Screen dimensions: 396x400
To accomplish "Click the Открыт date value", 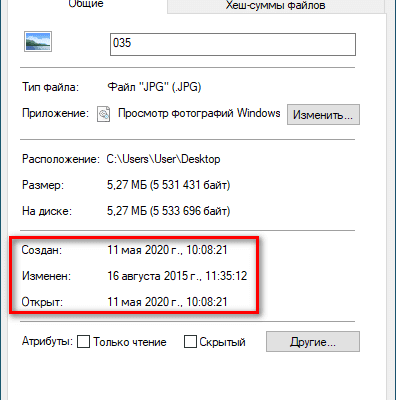I will click(x=167, y=302).
